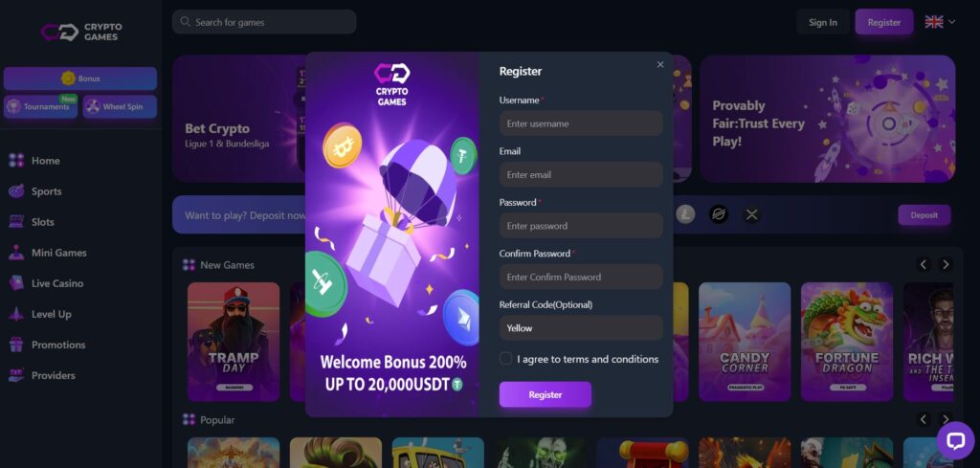
Task: Tick the agree to terms checkbox
Action: coord(505,359)
